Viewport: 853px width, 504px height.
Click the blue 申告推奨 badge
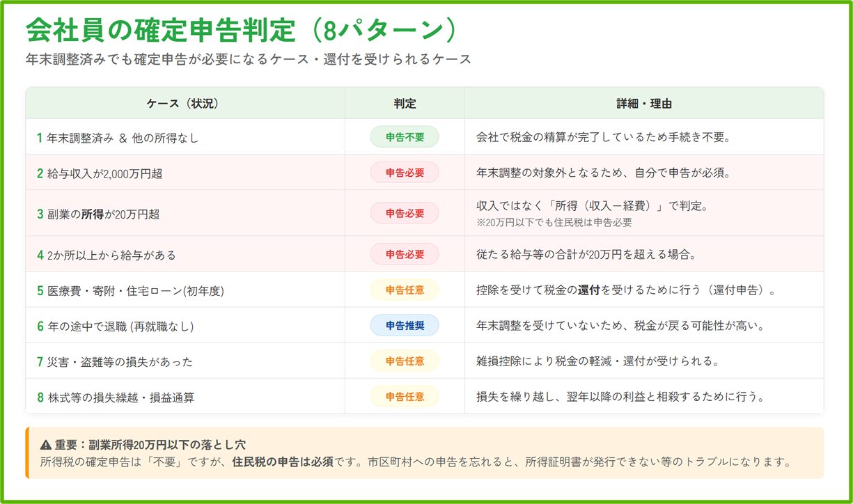click(405, 325)
